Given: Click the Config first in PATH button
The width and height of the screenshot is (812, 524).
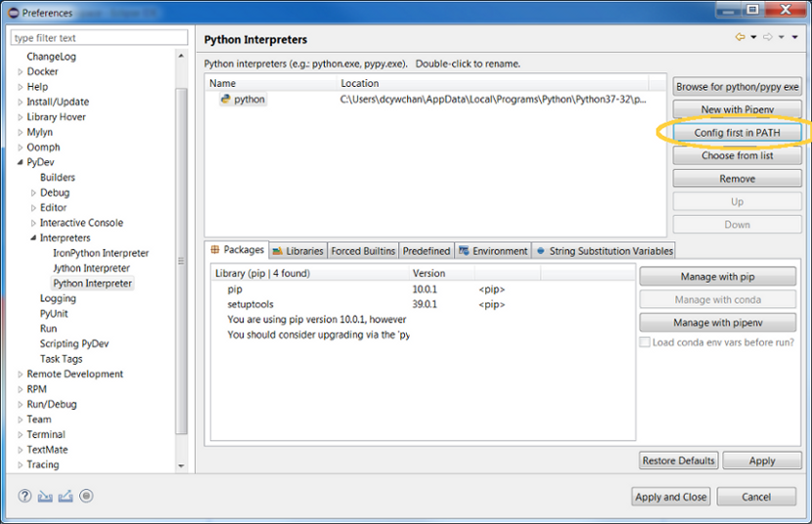Looking at the screenshot, I should point(737,133).
